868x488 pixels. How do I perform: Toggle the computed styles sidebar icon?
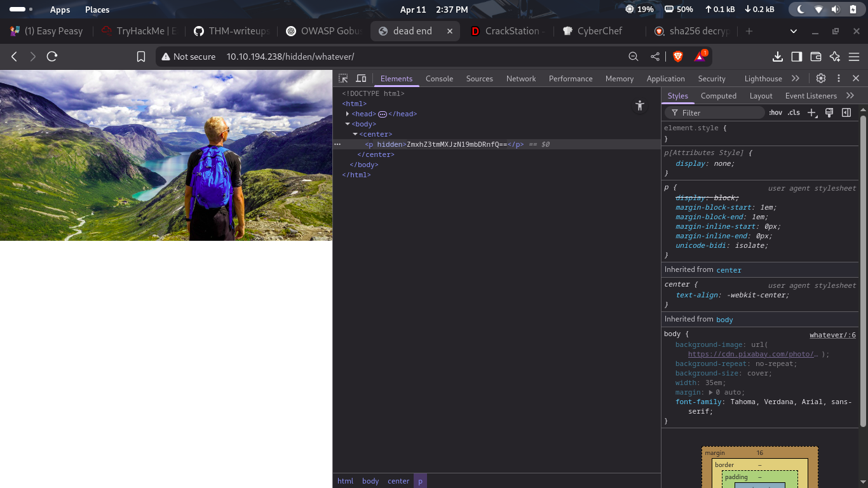tap(846, 112)
